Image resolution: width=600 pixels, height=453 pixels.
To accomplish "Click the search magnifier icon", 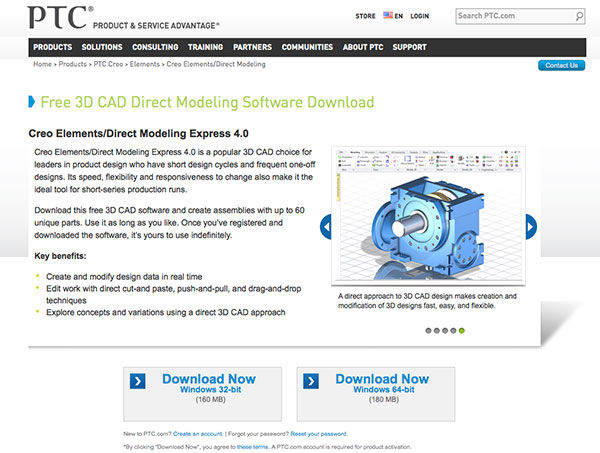I will [579, 16].
